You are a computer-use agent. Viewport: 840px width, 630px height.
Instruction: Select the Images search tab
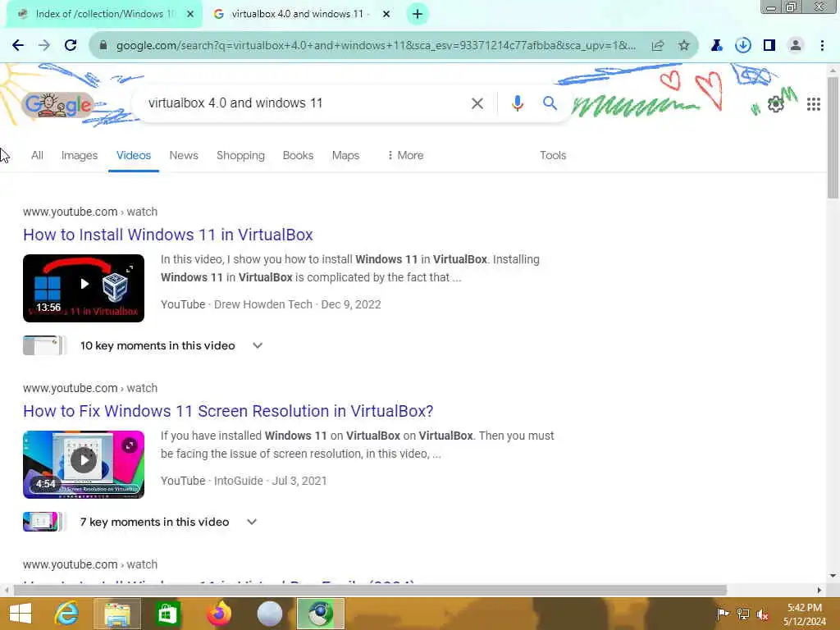click(x=80, y=155)
